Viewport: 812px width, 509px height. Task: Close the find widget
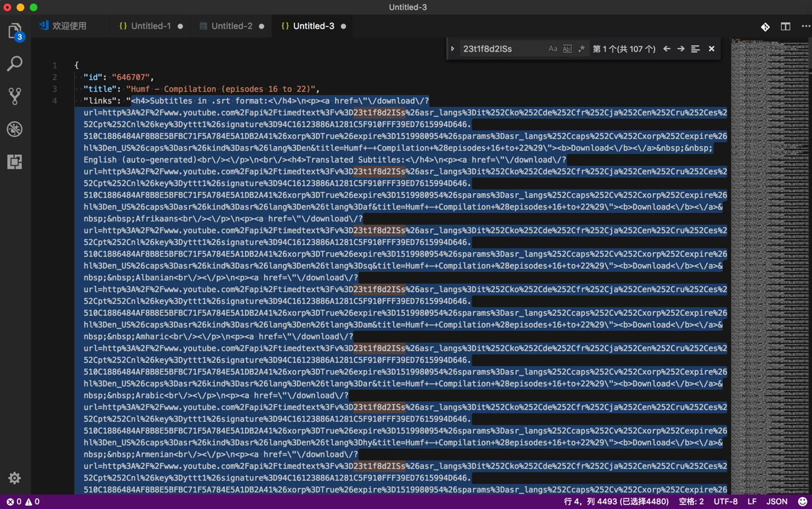[x=711, y=49]
